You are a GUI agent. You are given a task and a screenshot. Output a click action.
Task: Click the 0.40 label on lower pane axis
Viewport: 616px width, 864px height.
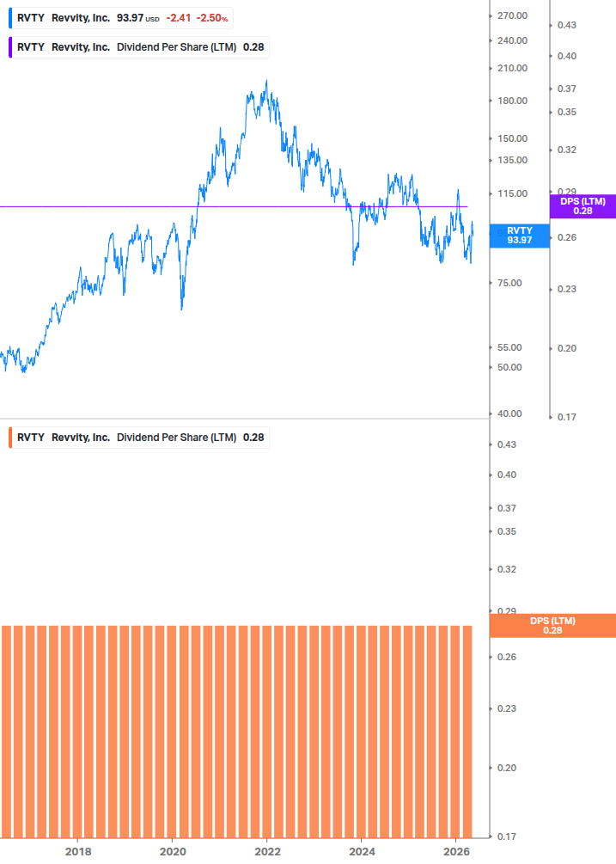pyautogui.click(x=507, y=475)
